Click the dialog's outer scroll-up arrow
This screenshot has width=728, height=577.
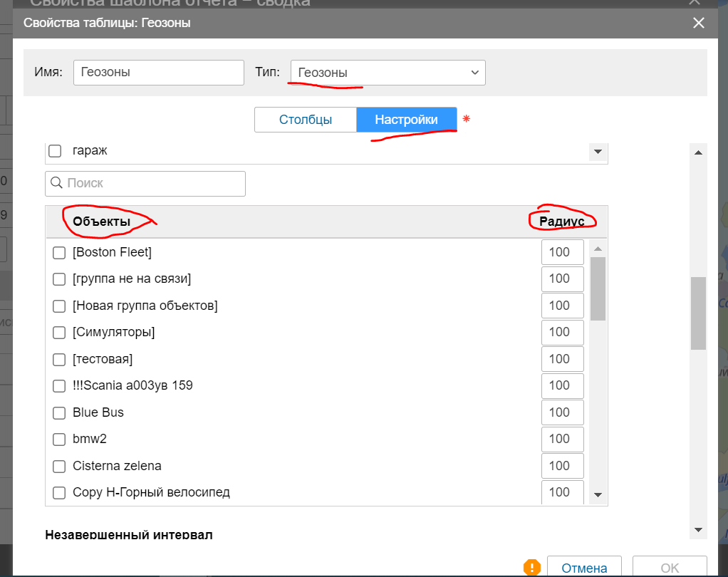point(698,152)
